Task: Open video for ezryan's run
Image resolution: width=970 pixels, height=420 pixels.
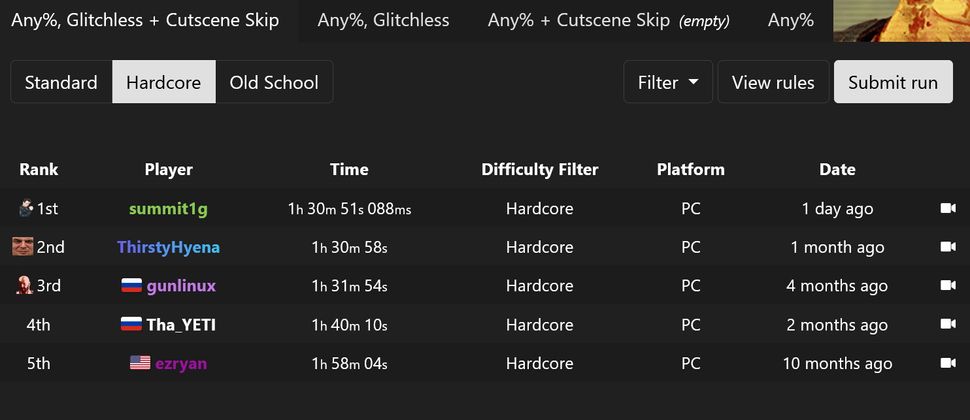Action: pyautogui.click(x=948, y=364)
